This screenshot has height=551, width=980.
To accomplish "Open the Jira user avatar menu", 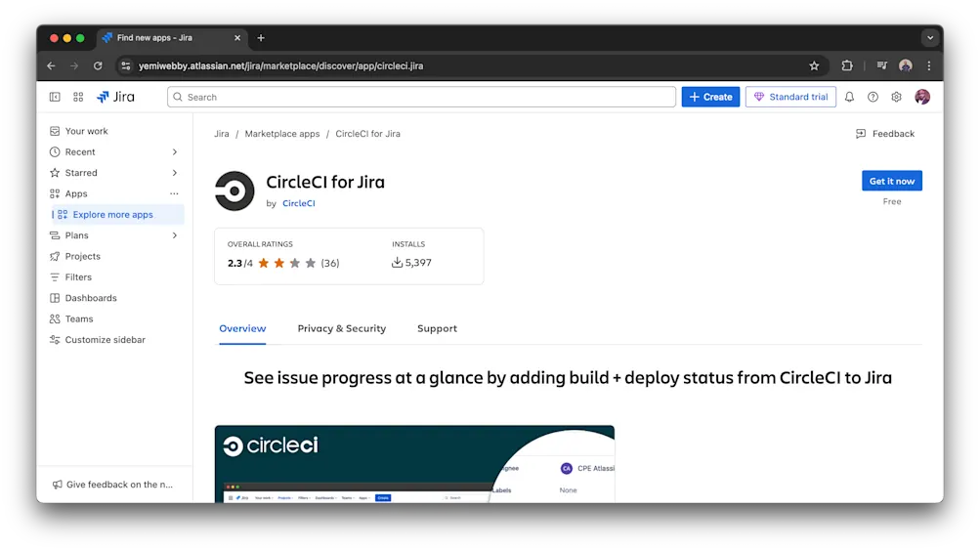I will click(922, 97).
